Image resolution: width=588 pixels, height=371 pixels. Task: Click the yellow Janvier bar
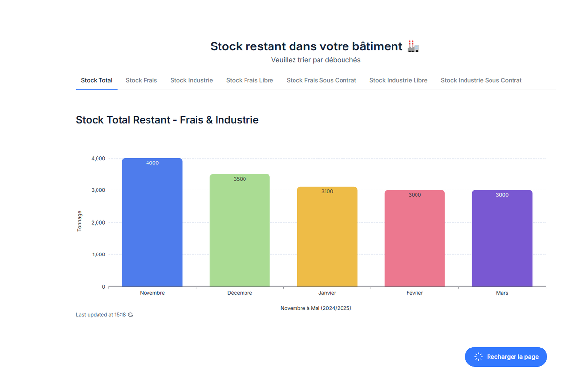point(327,237)
